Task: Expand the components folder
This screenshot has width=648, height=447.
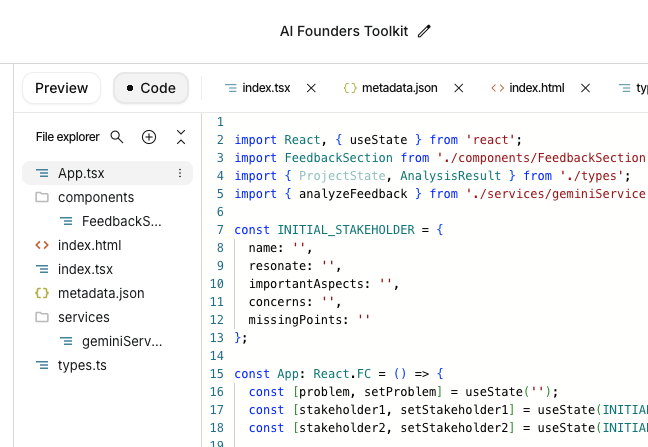Action: tap(96, 197)
